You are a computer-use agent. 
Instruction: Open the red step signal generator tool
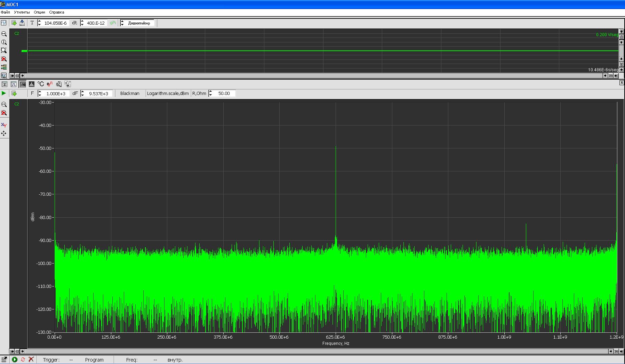click(x=50, y=84)
